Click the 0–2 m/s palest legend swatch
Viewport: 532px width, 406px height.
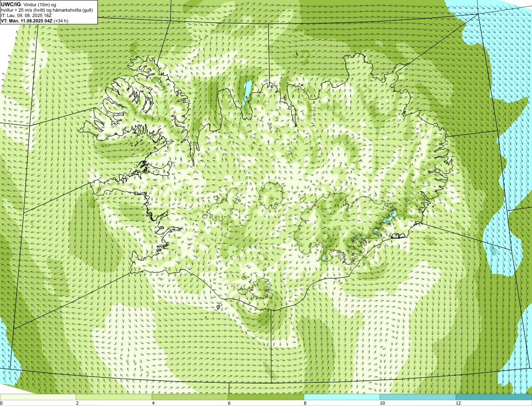pyautogui.click(x=38, y=397)
